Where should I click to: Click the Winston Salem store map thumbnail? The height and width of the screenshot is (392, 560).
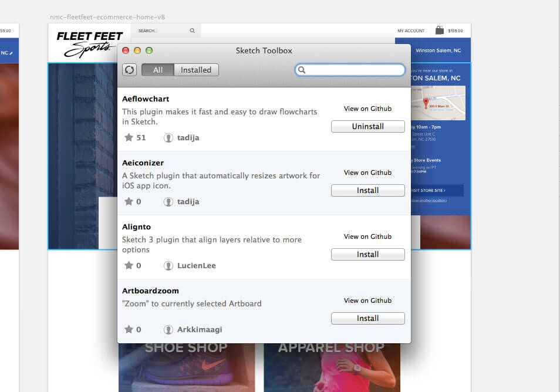point(437,103)
